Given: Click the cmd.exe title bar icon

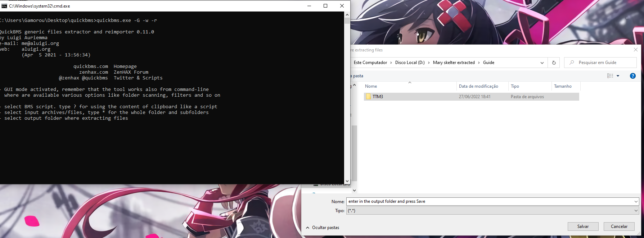Looking at the screenshot, I should click(x=4, y=6).
